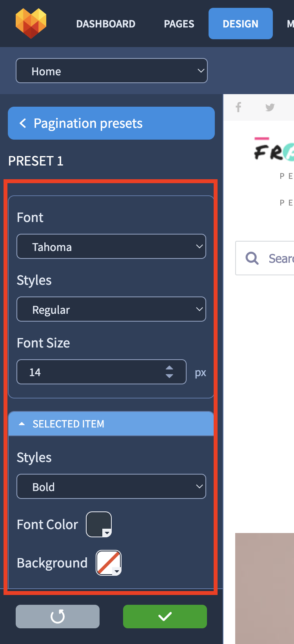Confirm changes with the green checkmark
Viewport: 294px width, 644px height.
[x=165, y=617]
